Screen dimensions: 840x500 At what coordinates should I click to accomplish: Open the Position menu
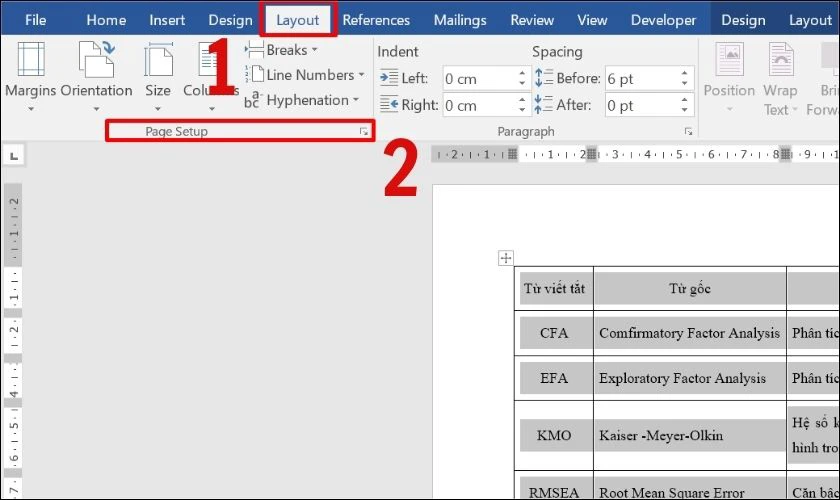pos(729,78)
